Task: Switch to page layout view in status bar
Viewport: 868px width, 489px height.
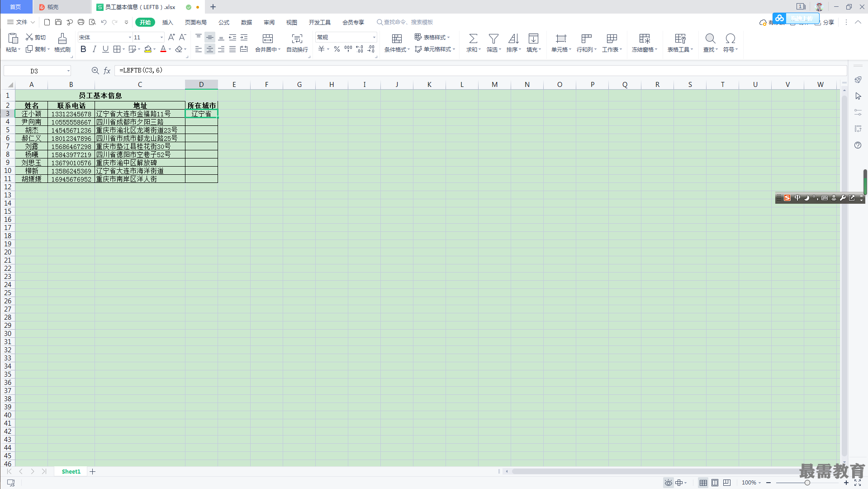Action: pos(715,483)
